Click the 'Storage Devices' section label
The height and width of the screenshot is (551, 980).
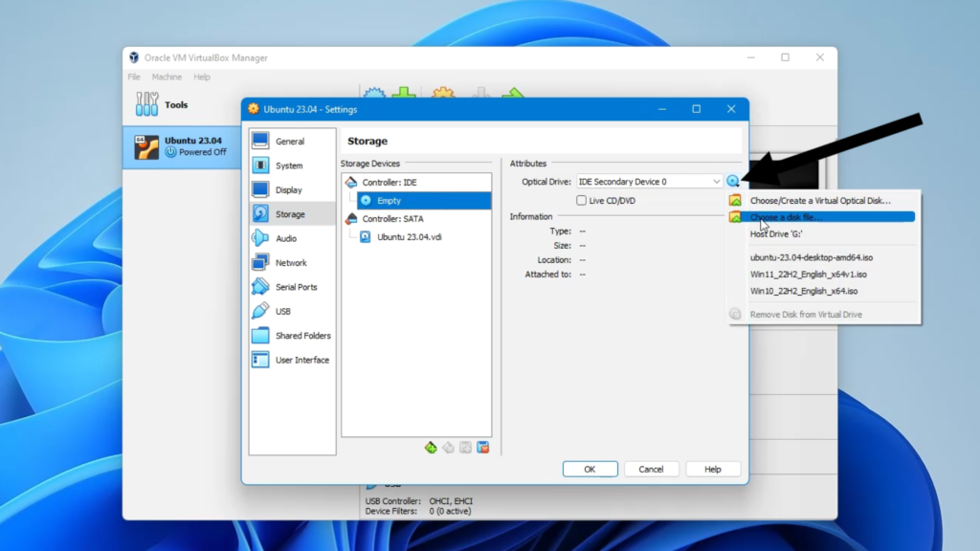coord(370,164)
